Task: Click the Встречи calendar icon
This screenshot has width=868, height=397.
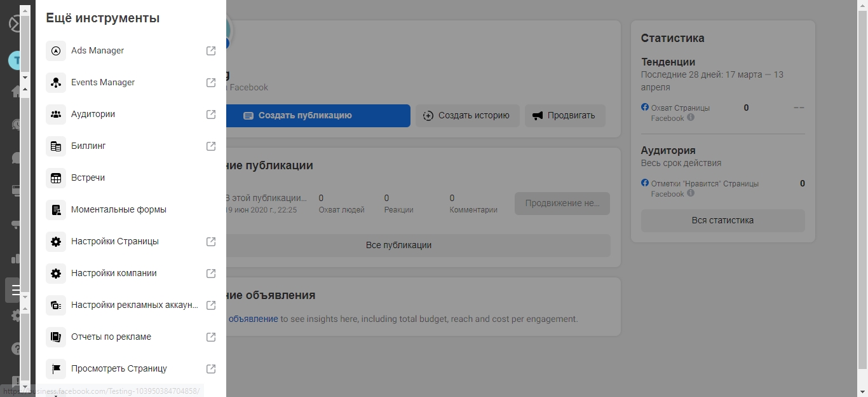Action: (x=56, y=178)
